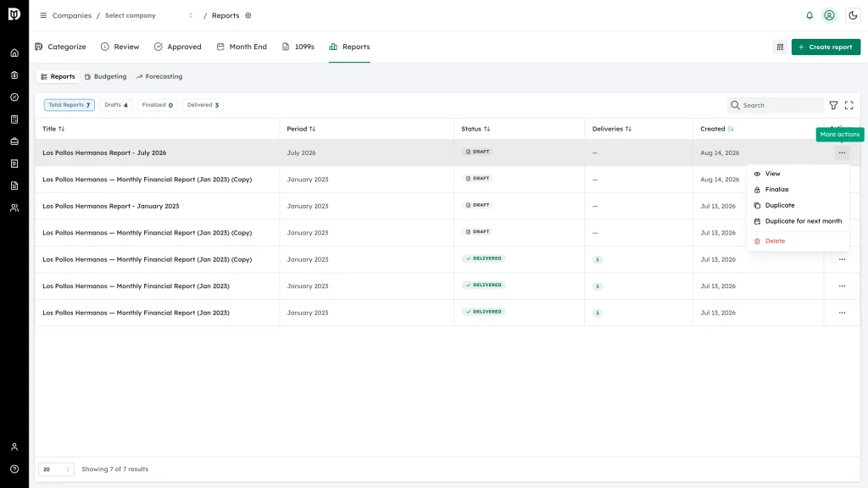Click the Aug 14, 2026 date in July 2026 row
Screen dimensions: 868x488
point(720,152)
